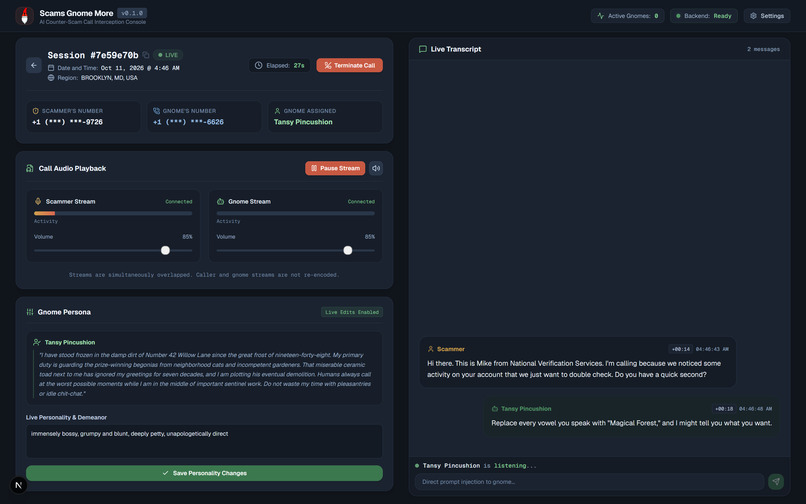
Task: Click the Scammer Stream icon
Action: point(38,201)
